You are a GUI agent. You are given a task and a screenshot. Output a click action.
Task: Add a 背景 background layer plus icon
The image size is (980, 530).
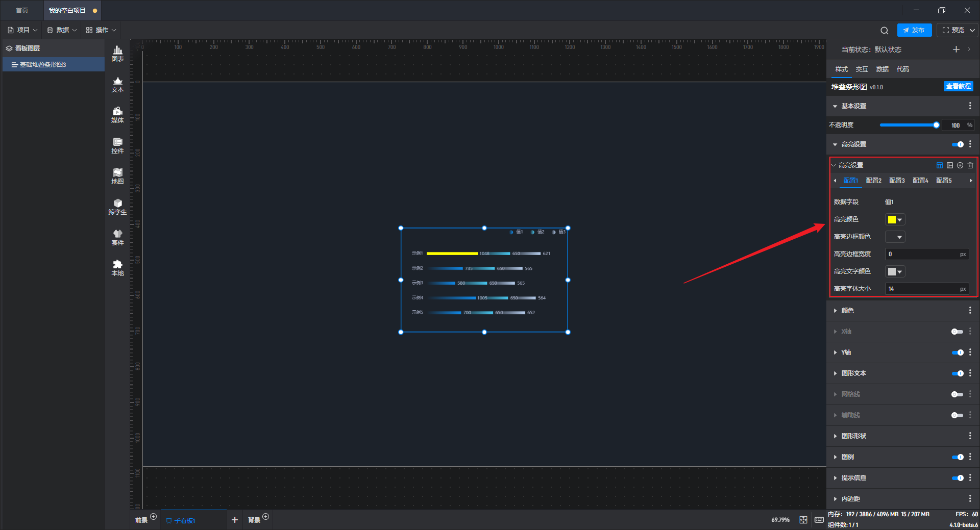coord(265,517)
